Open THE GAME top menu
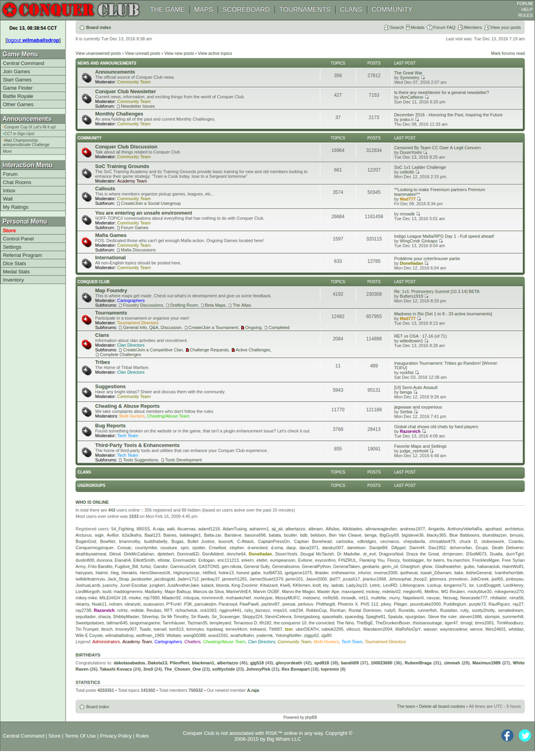Viewport: 535px width, 756px height. pyautogui.click(x=167, y=9)
